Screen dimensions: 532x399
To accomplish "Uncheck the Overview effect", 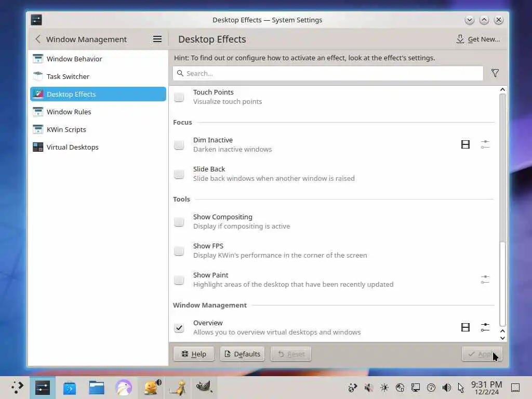I will click(x=179, y=328).
